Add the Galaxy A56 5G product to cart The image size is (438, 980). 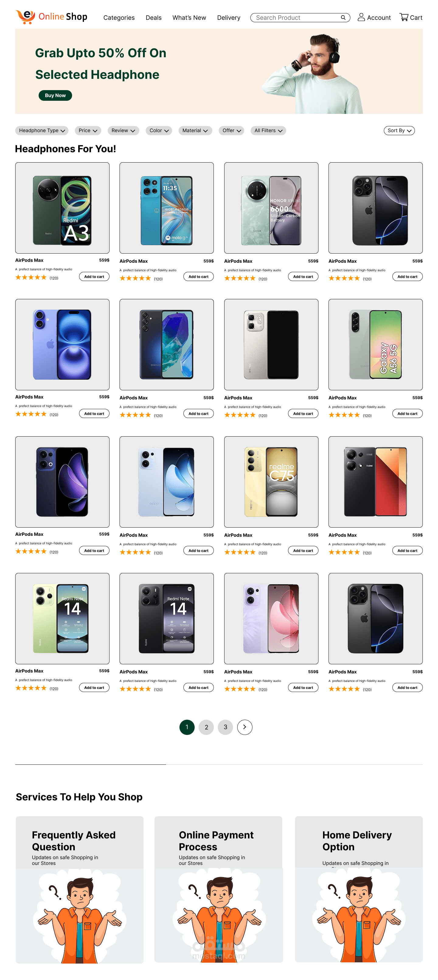tap(407, 413)
